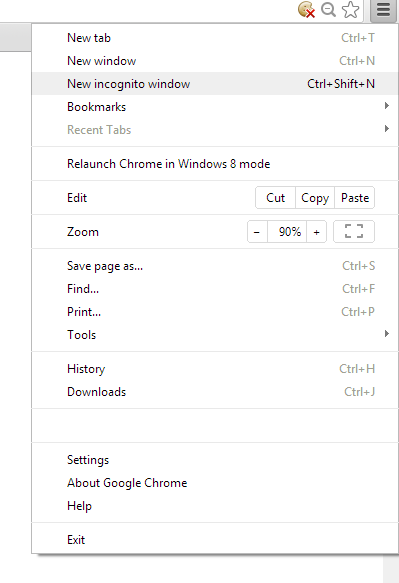Click the Cut button
This screenshot has height=583, width=399.
pyautogui.click(x=276, y=198)
